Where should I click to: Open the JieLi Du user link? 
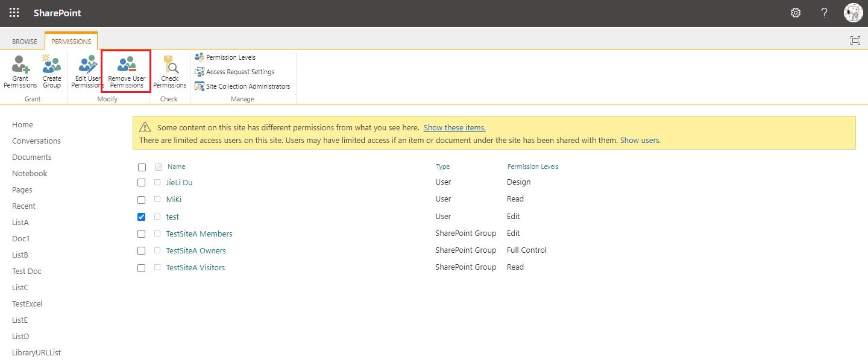(179, 182)
